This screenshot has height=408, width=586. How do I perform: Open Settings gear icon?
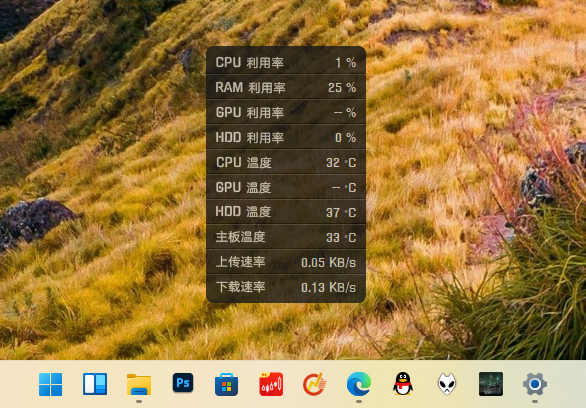[x=535, y=384]
